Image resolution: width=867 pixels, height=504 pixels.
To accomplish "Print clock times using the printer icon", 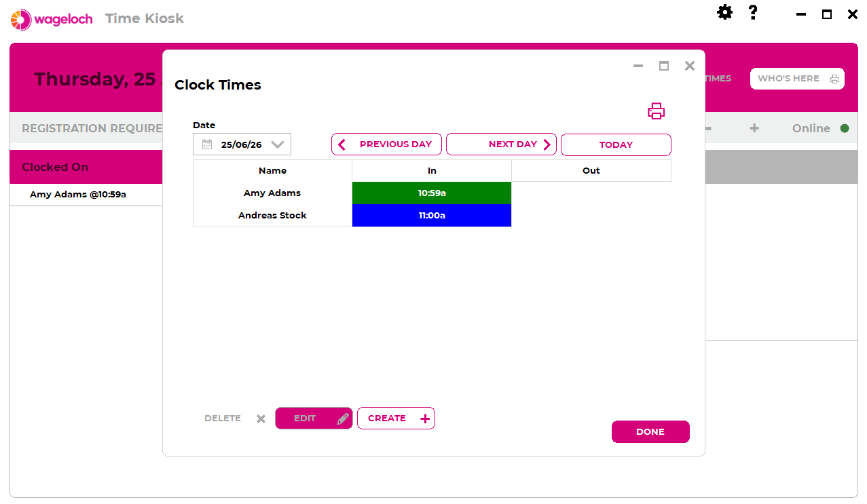I will click(656, 111).
